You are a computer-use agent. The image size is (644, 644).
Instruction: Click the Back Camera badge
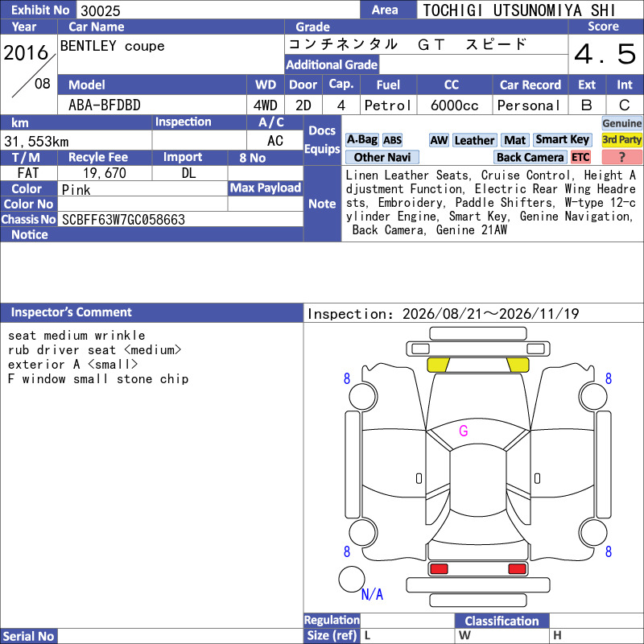[530, 157]
